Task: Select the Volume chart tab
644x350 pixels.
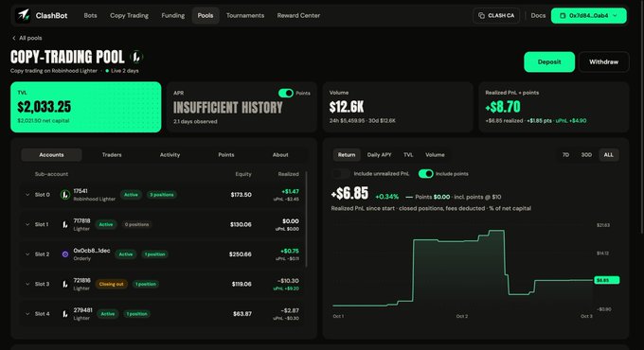Action: (x=435, y=155)
